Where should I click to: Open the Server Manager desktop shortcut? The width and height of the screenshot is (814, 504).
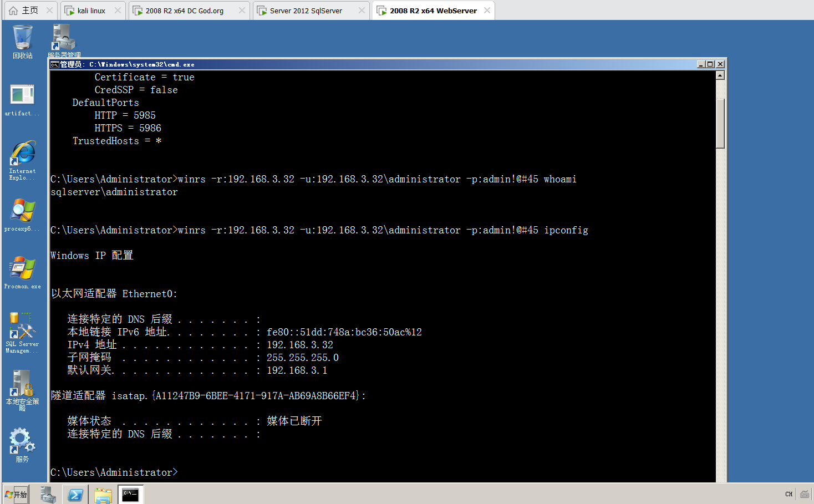click(x=64, y=41)
